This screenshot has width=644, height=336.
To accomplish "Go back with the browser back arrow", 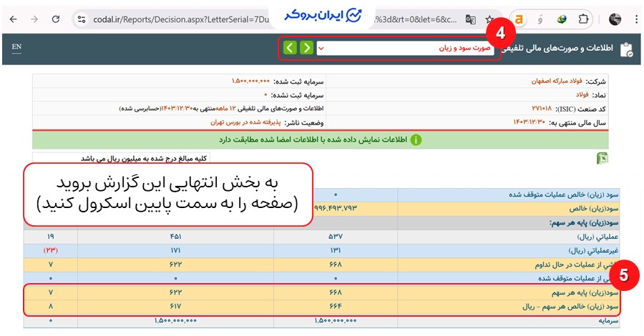I will click(13, 19).
